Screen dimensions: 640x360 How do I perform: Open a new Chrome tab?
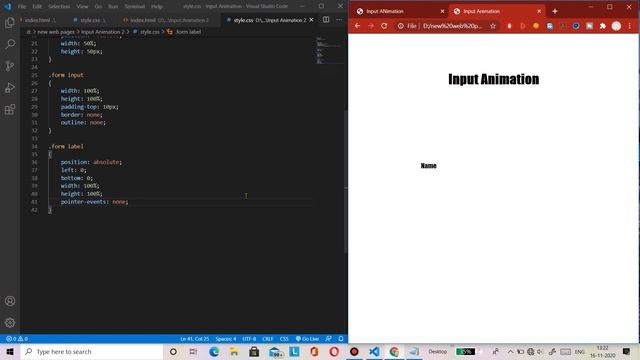tap(555, 11)
